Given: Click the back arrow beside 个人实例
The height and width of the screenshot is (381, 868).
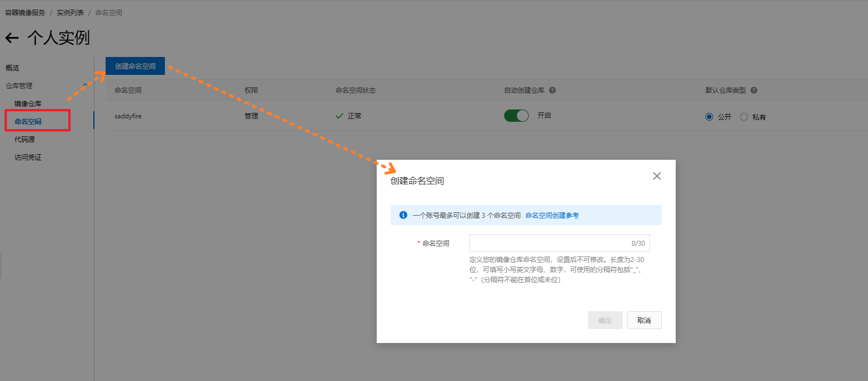Looking at the screenshot, I should click(x=12, y=38).
